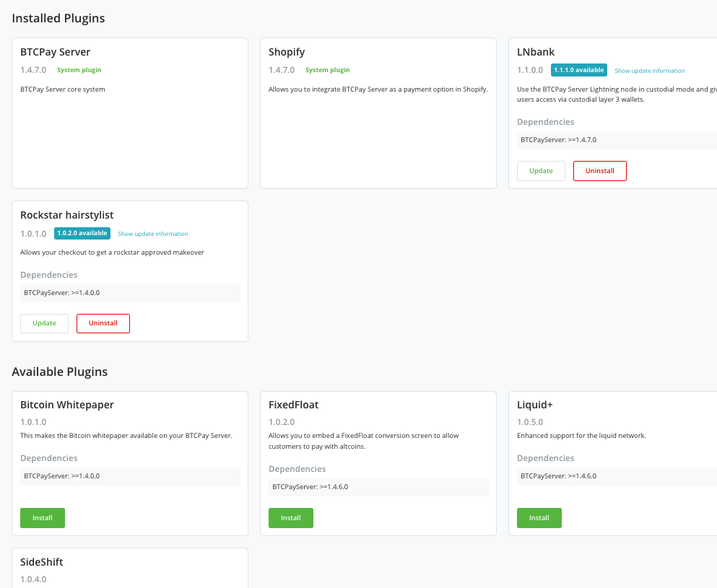Click 'Enhanced support for the liquid network.' text
The width and height of the screenshot is (717, 588).
582,436
